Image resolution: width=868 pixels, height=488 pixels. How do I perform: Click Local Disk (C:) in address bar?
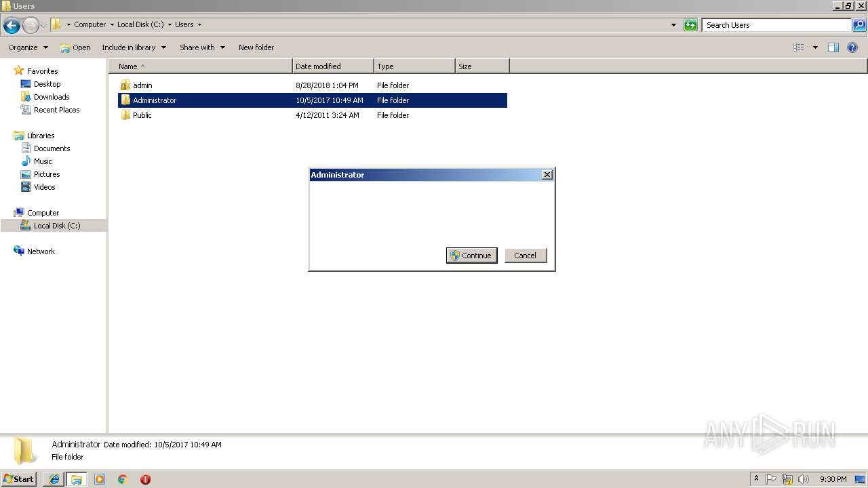[140, 24]
